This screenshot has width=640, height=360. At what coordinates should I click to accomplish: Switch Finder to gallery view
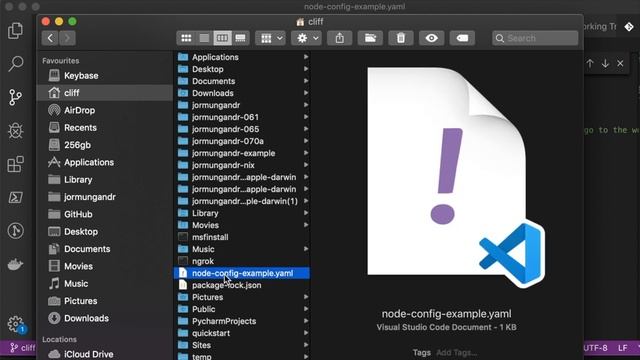coord(240,38)
